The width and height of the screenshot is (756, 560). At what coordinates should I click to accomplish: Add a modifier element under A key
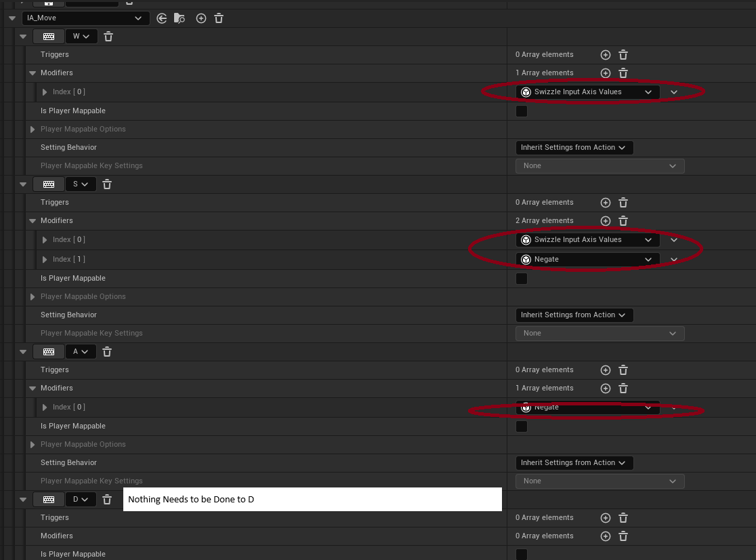coord(606,388)
